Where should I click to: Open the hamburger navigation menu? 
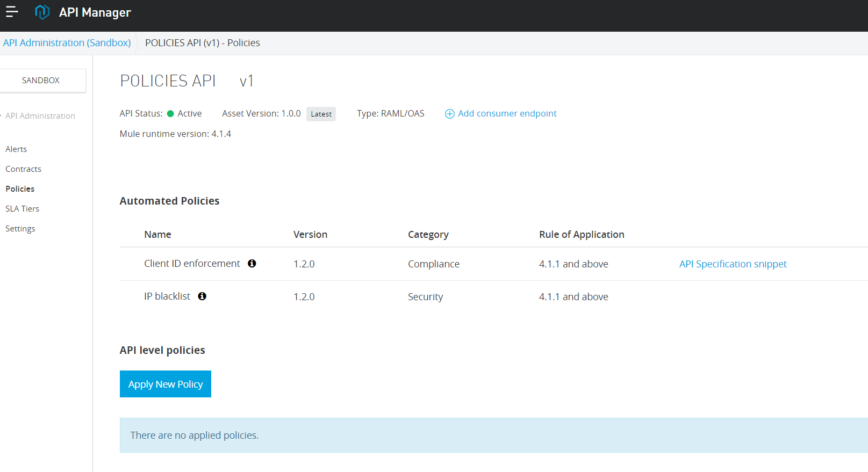12,12
